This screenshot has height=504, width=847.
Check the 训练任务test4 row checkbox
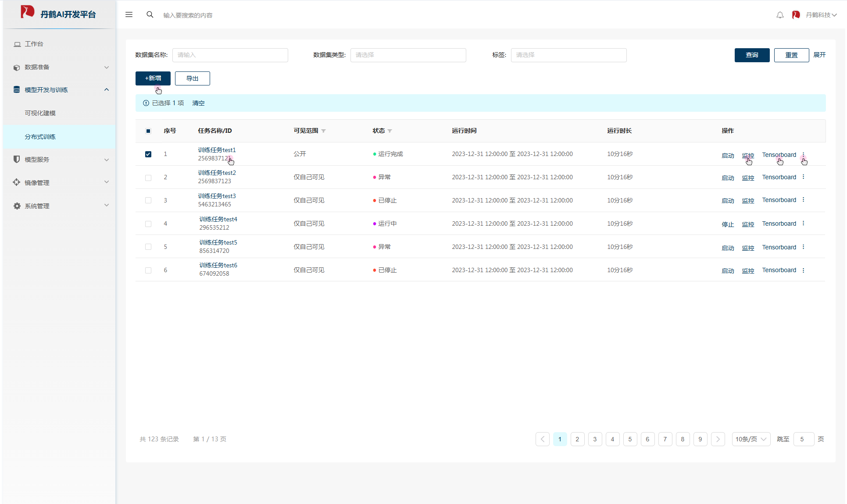coord(148,224)
